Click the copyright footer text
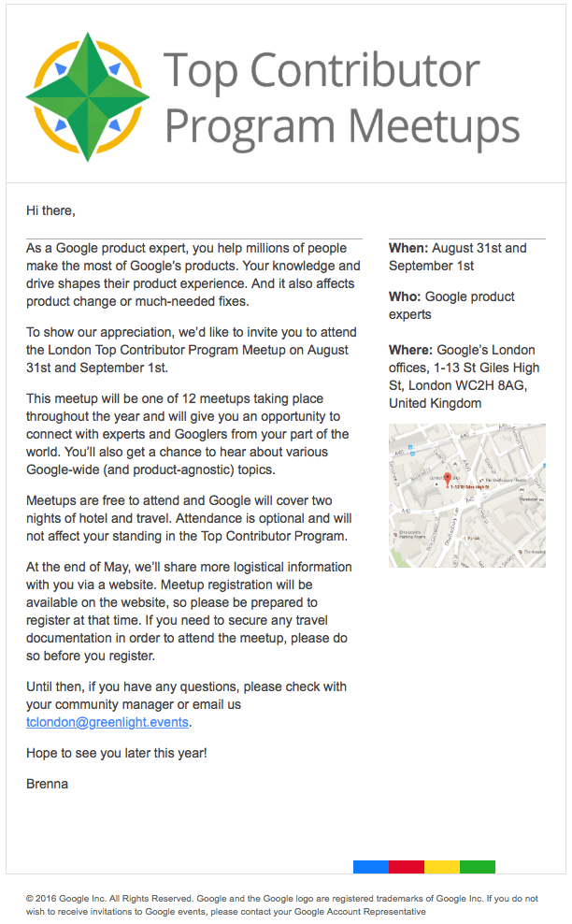 point(280,904)
